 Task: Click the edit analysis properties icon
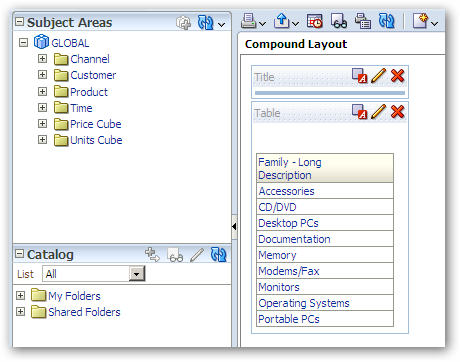[x=363, y=21]
